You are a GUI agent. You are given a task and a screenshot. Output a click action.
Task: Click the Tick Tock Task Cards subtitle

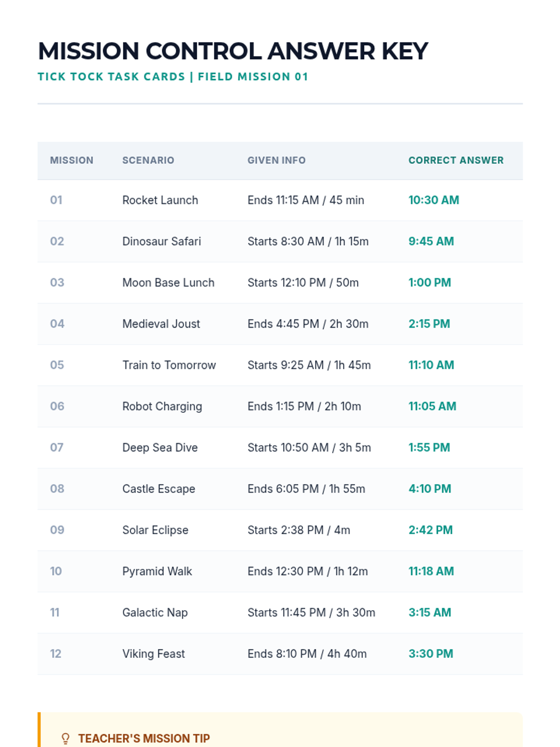pos(173,77)
